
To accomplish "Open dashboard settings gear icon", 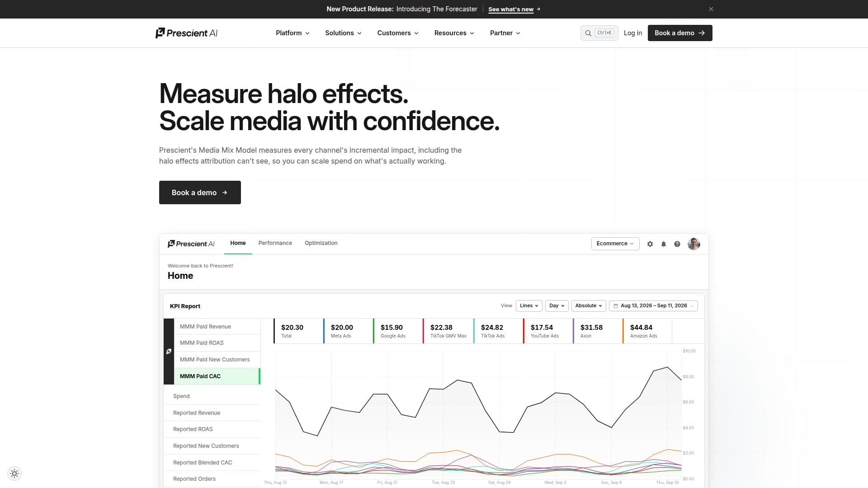I will (650, 244).
